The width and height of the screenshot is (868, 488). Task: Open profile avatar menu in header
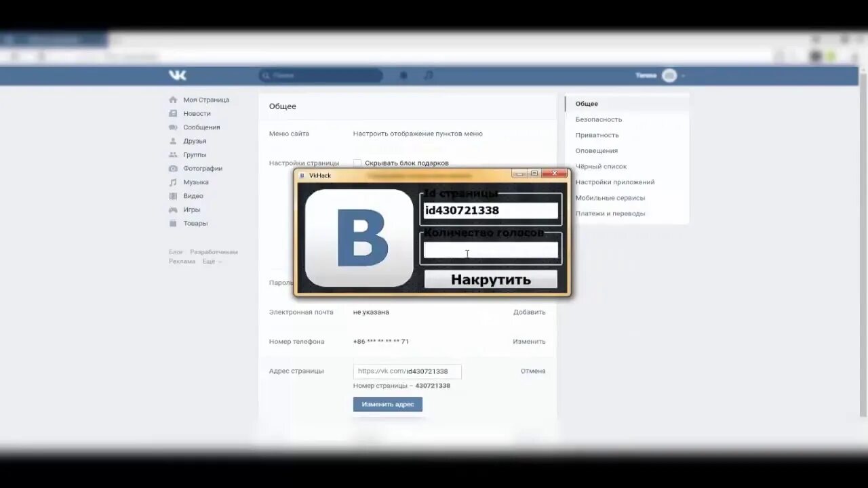click(669, 75)
